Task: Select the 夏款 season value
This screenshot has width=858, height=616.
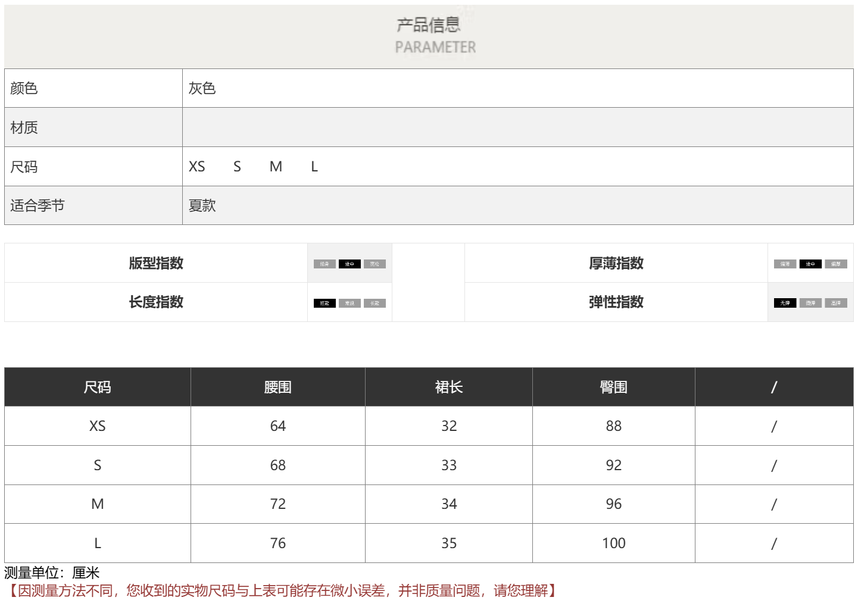Action: pyautogui.click(x=202, y=205)
